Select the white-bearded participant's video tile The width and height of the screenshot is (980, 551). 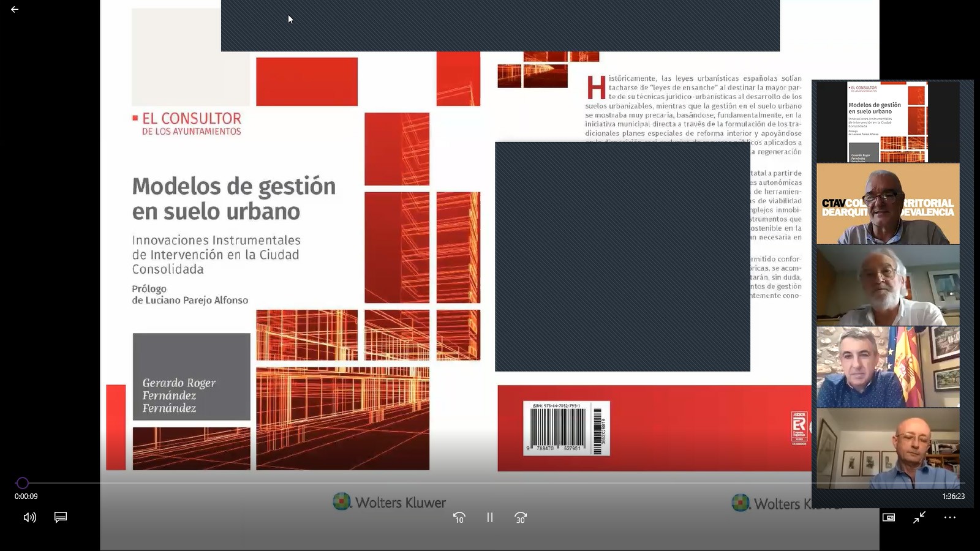tap(888, 285)
